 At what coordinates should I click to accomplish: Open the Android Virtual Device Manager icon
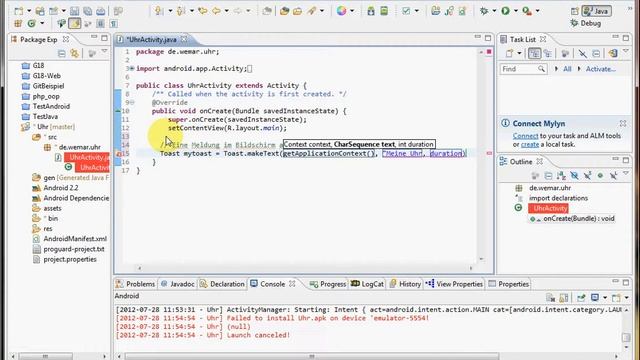384,11
